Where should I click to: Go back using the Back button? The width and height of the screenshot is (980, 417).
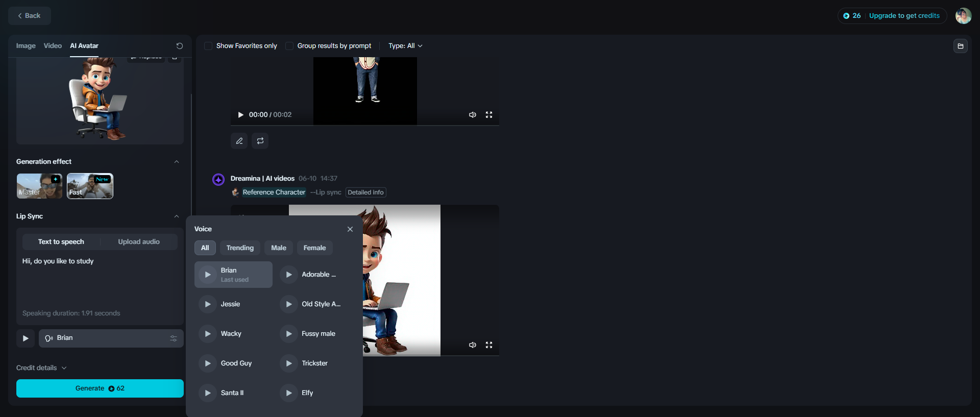click(29, 16)
